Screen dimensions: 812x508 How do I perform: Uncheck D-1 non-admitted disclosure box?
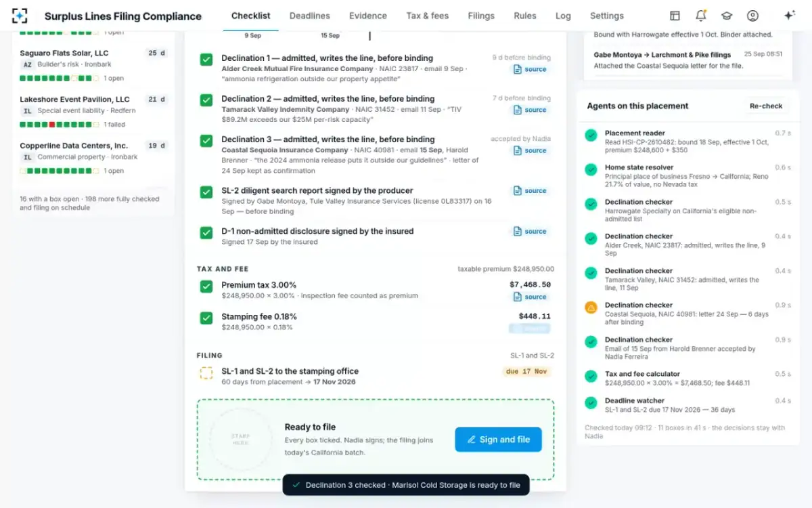(206, 233)
